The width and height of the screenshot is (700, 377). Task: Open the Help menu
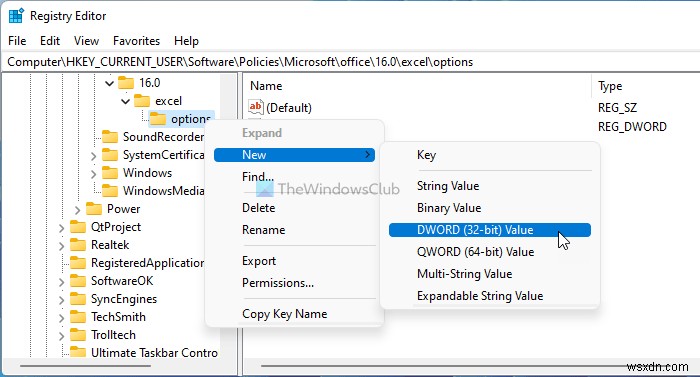[x=186, y=41]
